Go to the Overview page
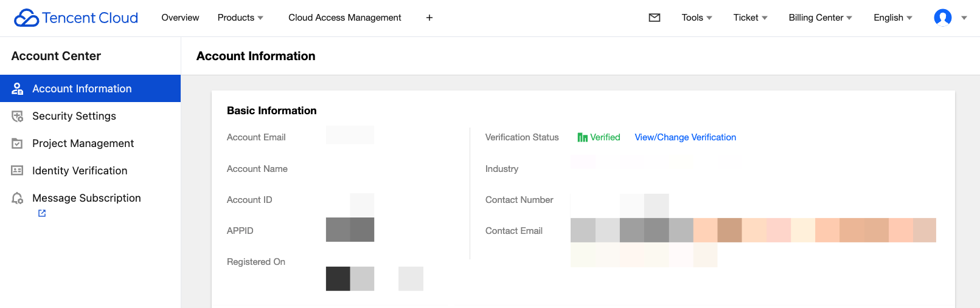 tap(180, 18)
